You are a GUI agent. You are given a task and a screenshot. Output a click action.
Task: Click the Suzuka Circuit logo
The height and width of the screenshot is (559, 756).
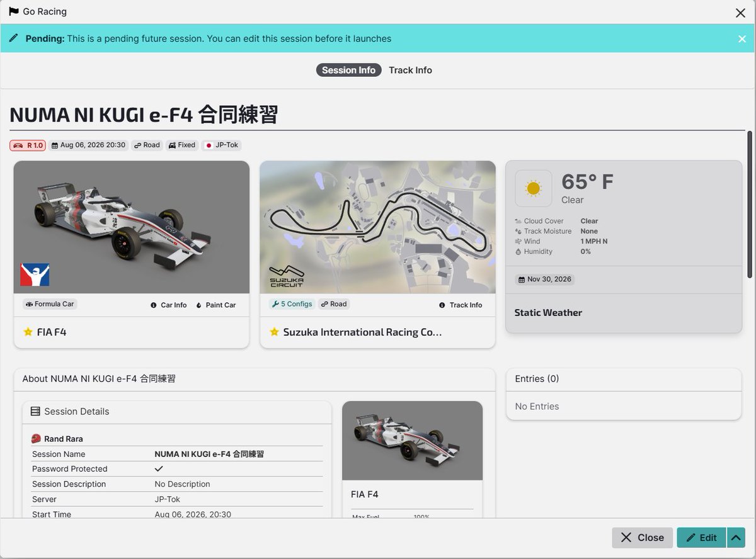287,276
